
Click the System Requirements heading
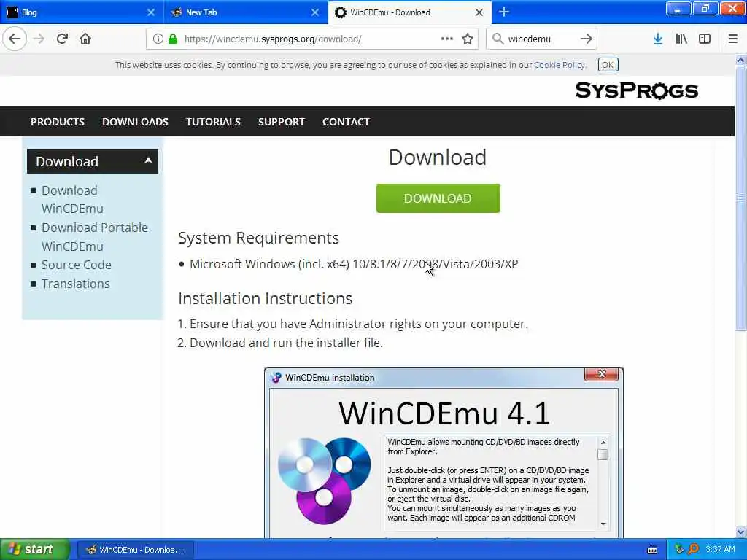[259, 238]
